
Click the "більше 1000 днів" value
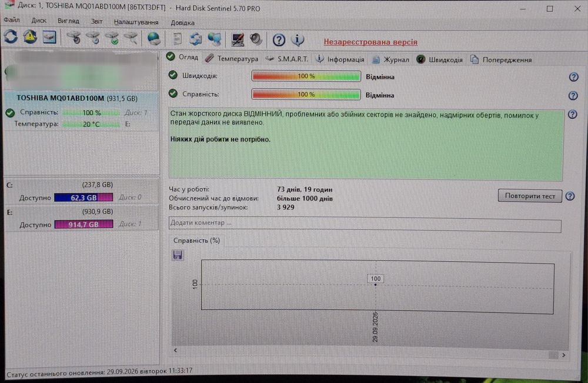pos(305,198)
